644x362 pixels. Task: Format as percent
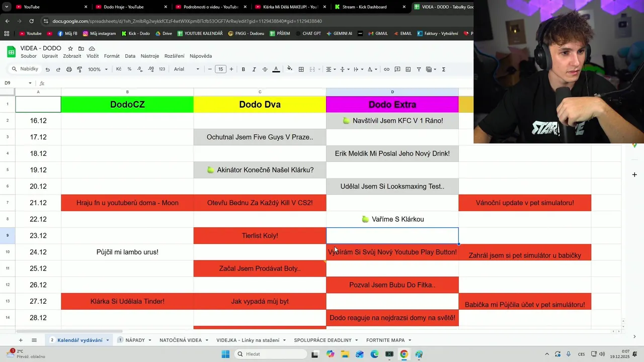[129, 69]
